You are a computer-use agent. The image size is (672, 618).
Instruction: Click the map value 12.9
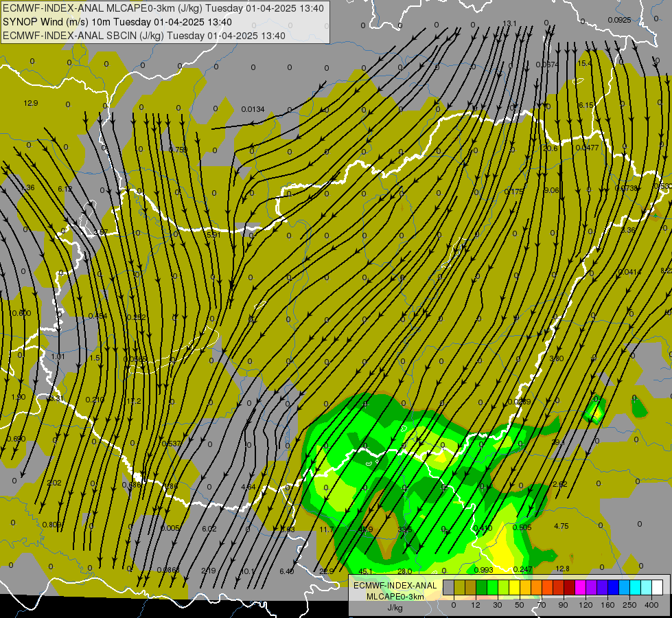(x=31, y=103)
